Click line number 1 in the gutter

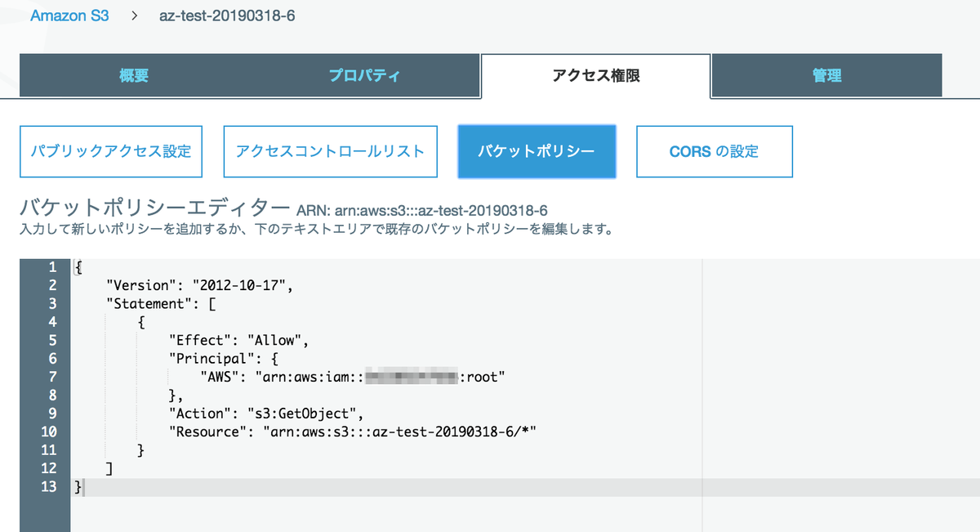(52, 267)
